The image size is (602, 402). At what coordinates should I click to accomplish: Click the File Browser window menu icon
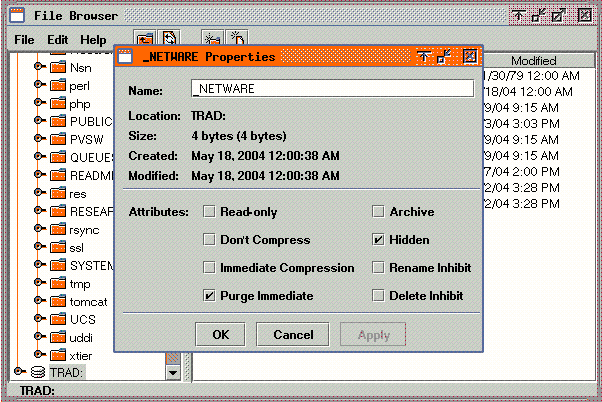pyautogui.click(x=17, y=15)
